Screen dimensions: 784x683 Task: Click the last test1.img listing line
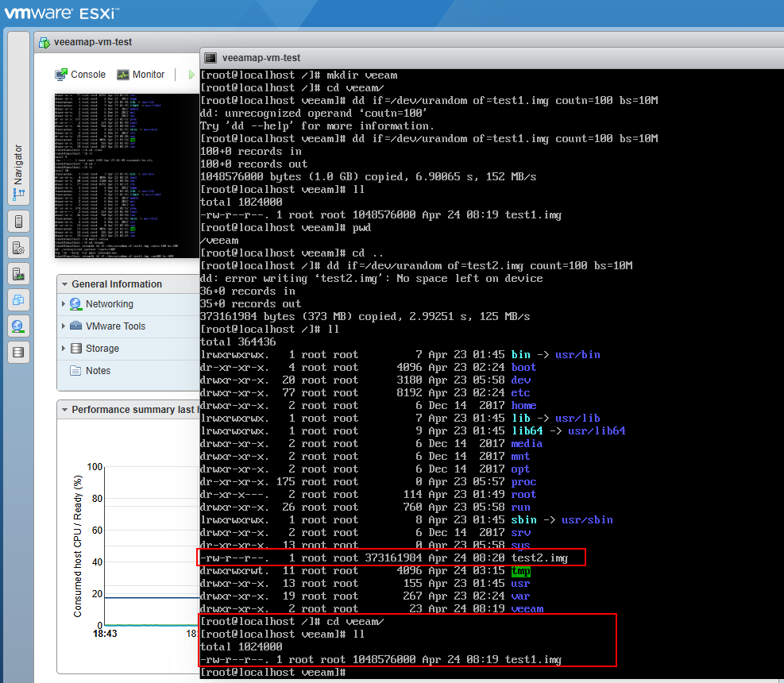(x=381, y=659)
